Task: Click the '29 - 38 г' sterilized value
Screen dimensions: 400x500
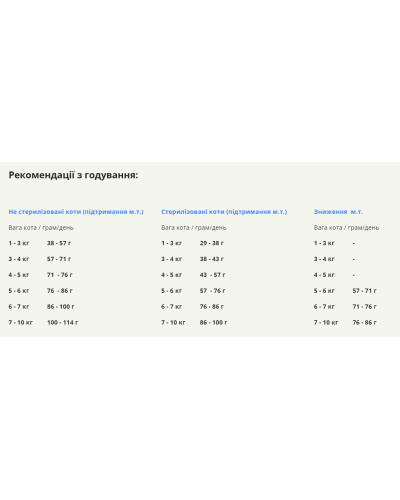Action: click(212, 243)
